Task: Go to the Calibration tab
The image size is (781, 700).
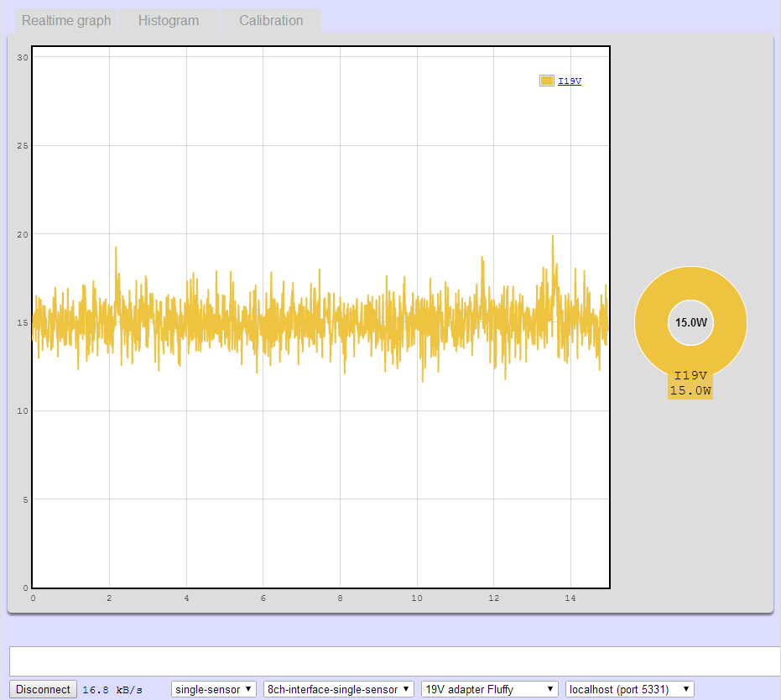Action: coord(271,21)
